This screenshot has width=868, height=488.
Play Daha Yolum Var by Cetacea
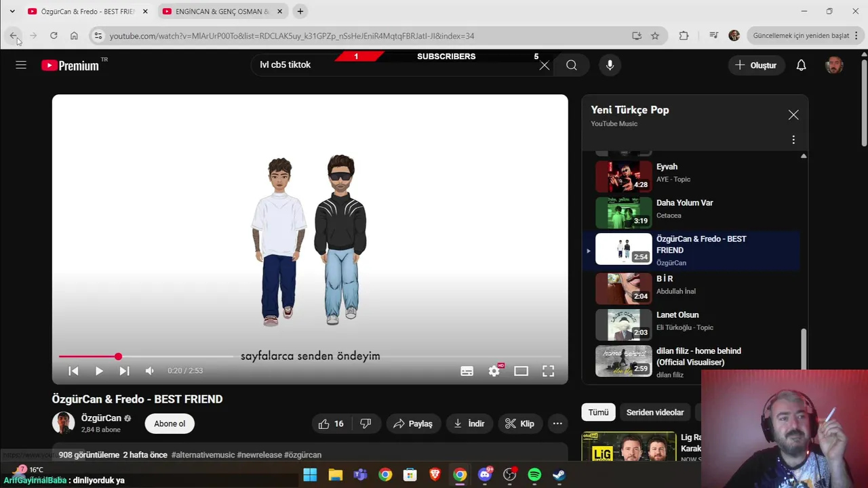coord(692,213)
